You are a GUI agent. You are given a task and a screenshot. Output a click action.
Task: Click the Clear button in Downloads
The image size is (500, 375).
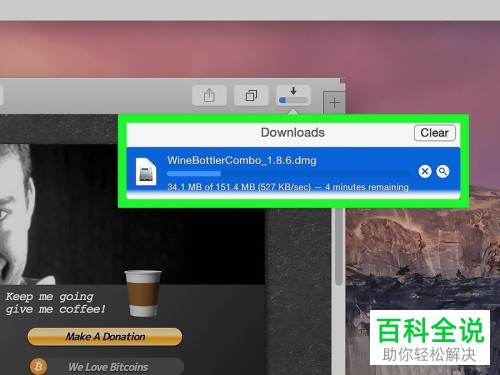coord(435,133)
